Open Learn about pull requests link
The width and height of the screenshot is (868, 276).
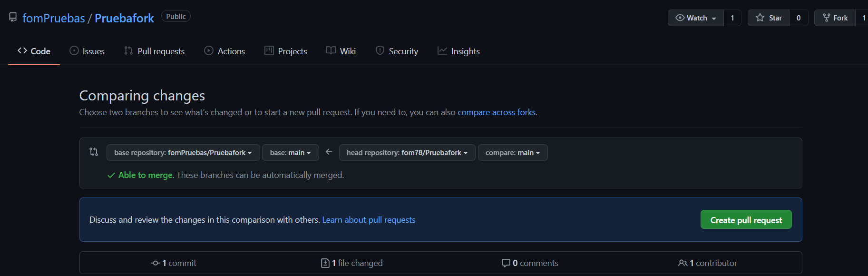click(x=369, y=220)
